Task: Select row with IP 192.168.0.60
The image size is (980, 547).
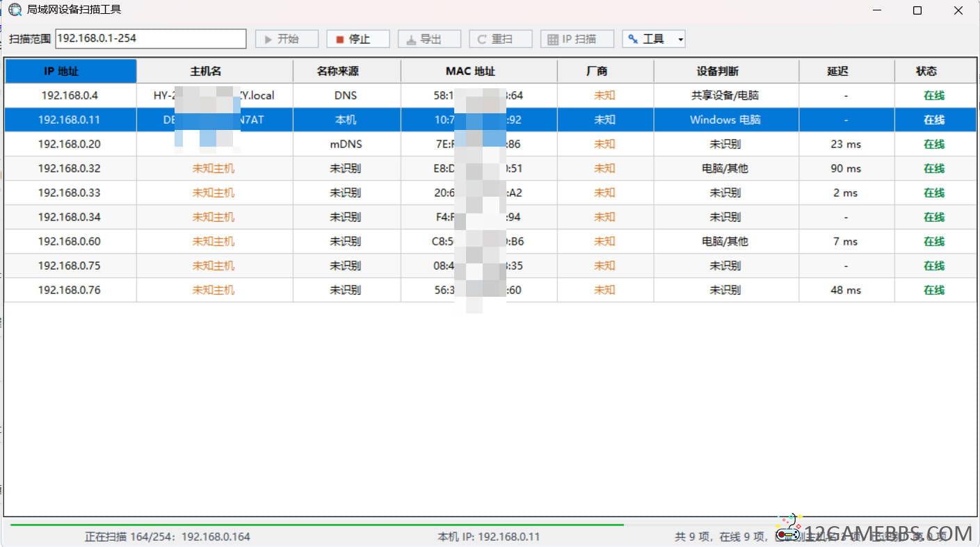Action: point(490,241)
